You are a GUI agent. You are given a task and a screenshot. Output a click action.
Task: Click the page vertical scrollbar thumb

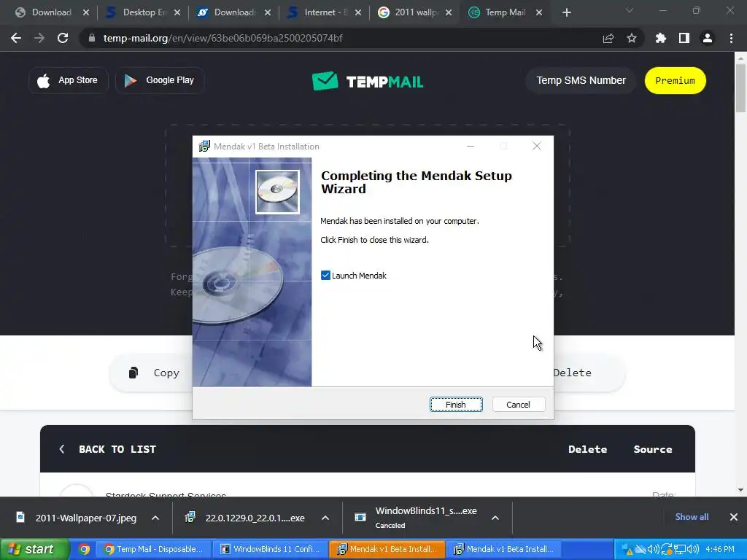[x=740, y=87]
